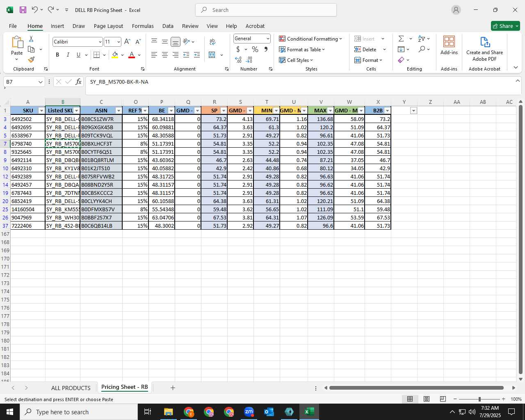Click the Redo arrow icon
Viewport: 525px width, 420px height.
[x=51, y=10]
